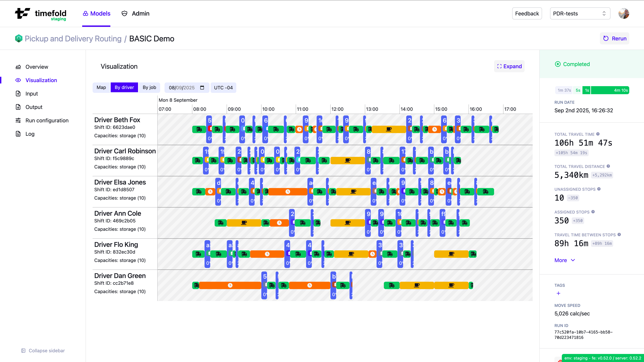Click the Feedback button
Screen dimensions: 644x362
[527, 13]
